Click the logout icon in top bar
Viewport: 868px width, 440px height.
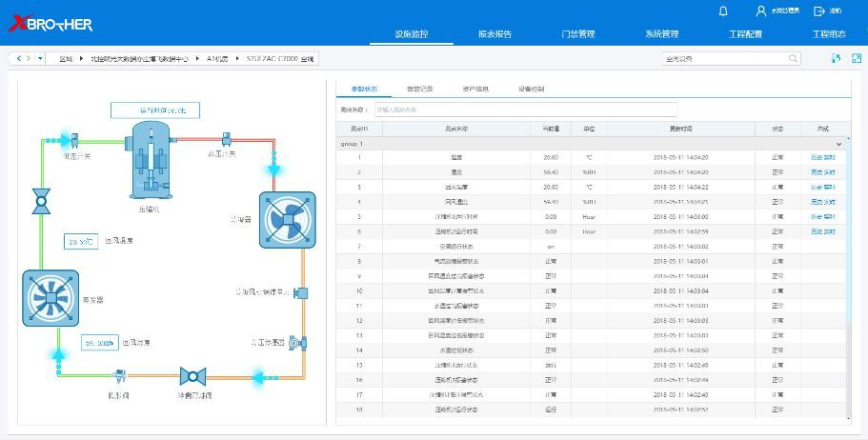(x=819, y=11)
